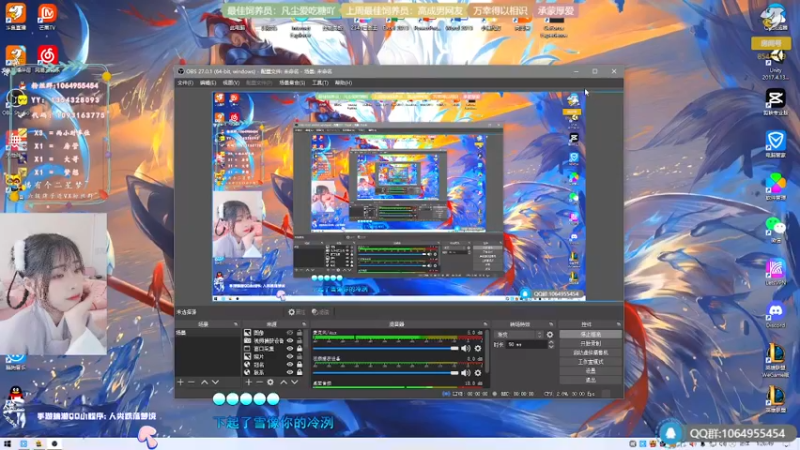Click second mixer channel volume slider

pyautogui.click(x=386, y=373)
